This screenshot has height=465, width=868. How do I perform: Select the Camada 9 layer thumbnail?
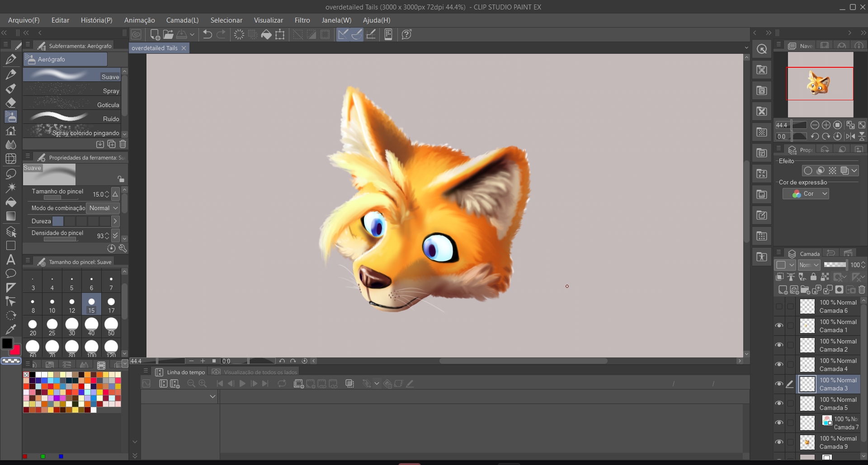[x=807, y=442]
